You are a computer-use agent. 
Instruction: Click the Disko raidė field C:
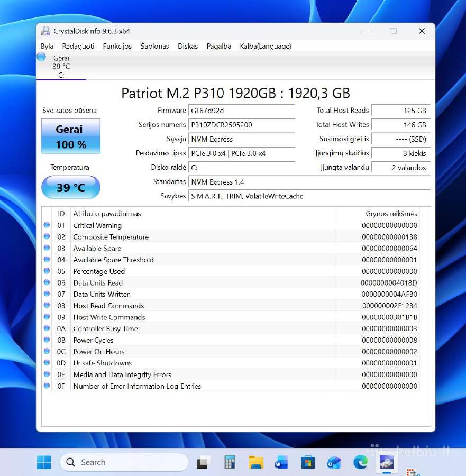tap(242, 168)
